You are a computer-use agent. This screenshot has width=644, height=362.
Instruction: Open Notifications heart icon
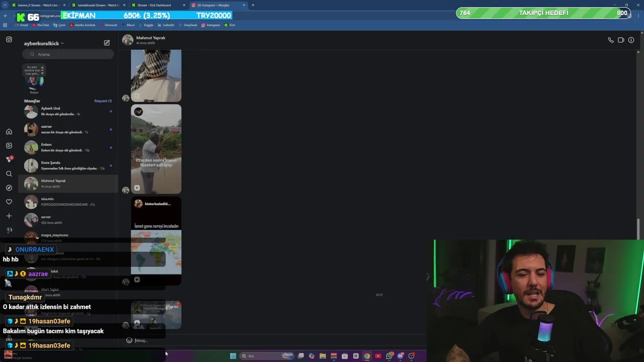click(9, 202)
